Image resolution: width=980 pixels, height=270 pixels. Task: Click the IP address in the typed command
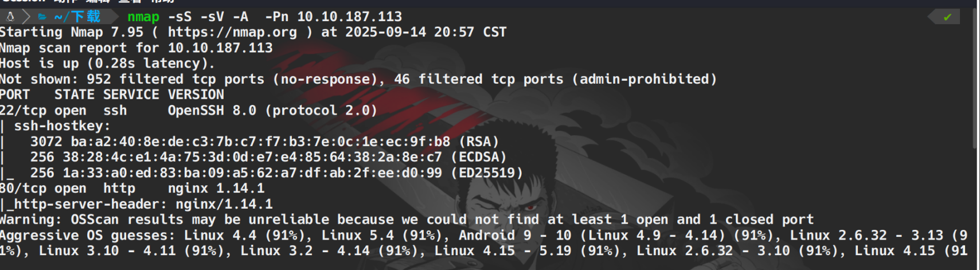(x=349, y=17)
